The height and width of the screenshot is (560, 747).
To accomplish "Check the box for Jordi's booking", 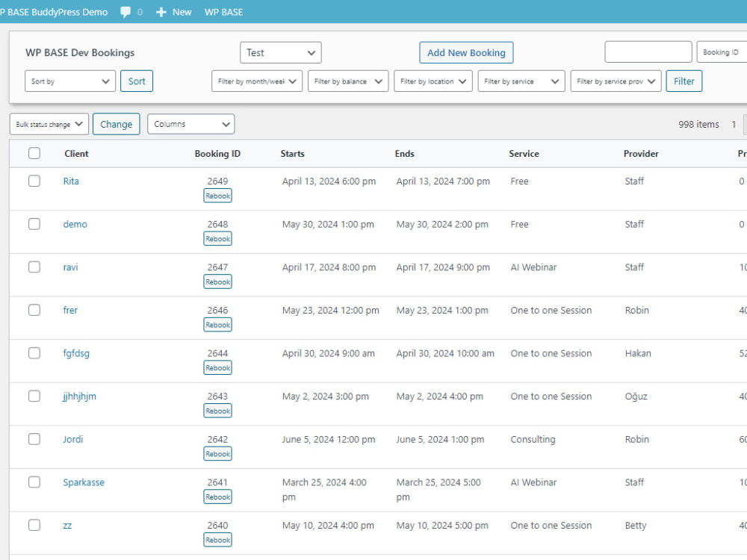I will 34,439.
